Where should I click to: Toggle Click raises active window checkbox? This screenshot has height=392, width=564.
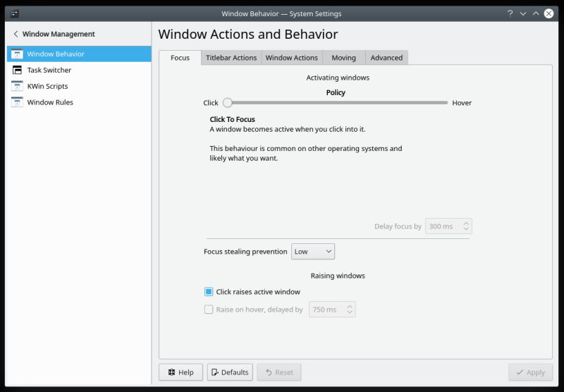pos(209,292)
